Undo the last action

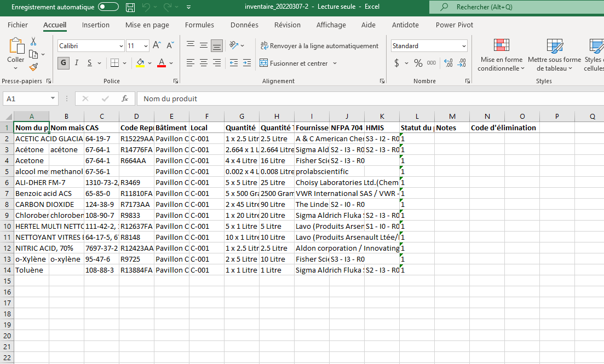point(146,7)
